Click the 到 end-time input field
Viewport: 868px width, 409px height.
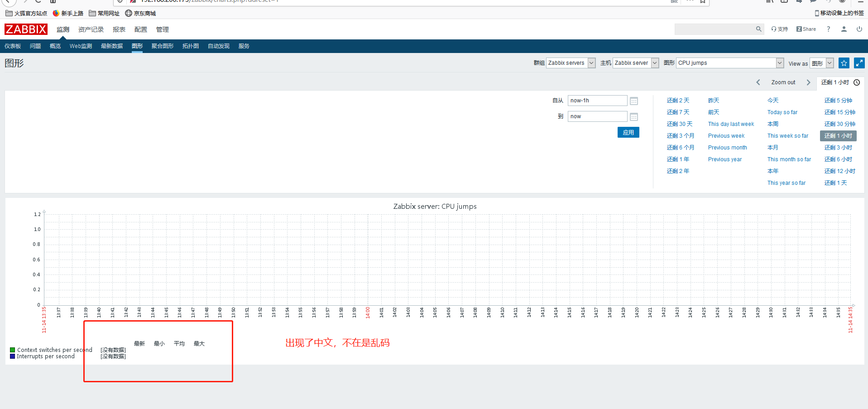click(597, 116)
